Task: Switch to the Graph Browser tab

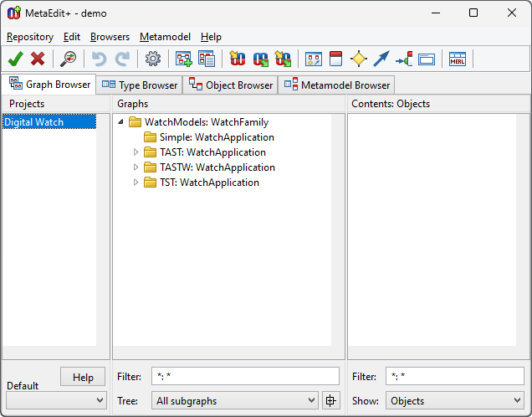Action: pyautogui.click(x=49, y=85)
